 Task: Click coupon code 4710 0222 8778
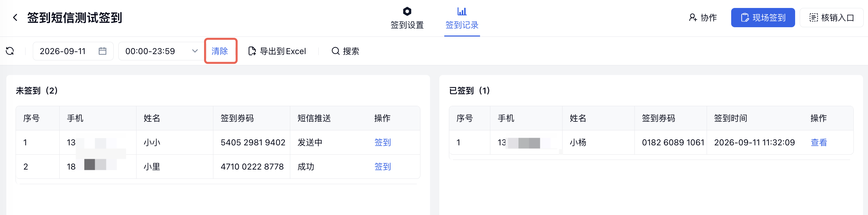(252, 167)
